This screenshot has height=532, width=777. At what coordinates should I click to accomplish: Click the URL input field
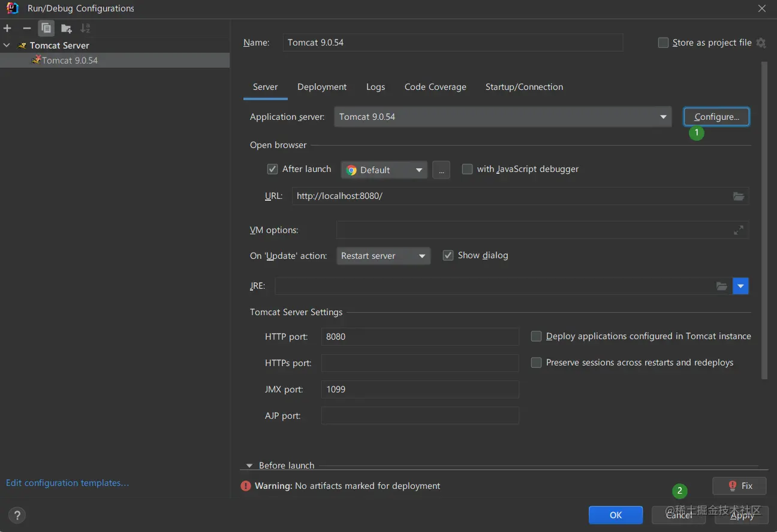(x=520, y=196)
